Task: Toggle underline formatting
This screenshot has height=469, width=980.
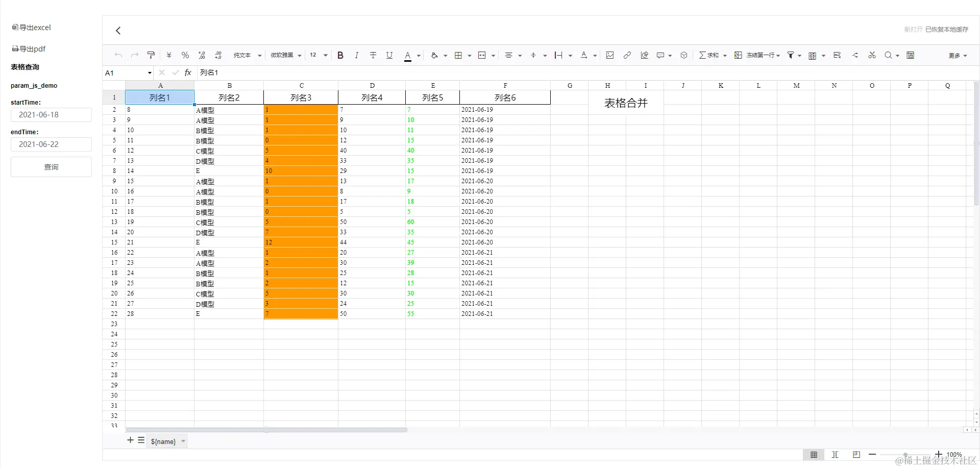Action: click(389, 55)
